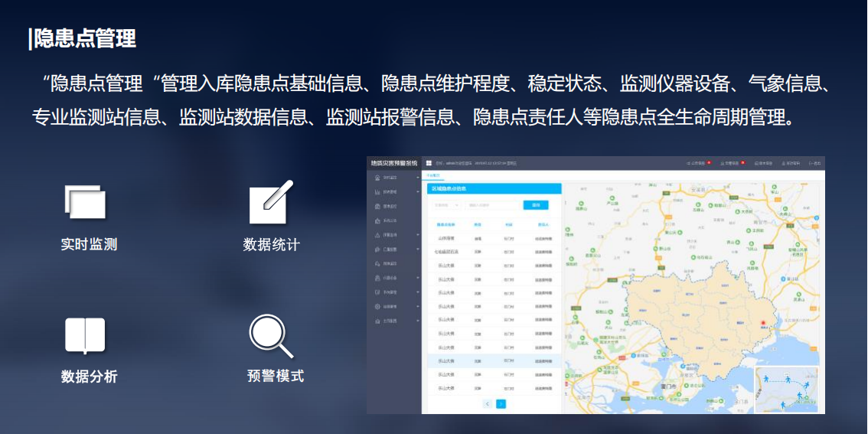Click the 数据分析 label

click(x=89, y=377)
